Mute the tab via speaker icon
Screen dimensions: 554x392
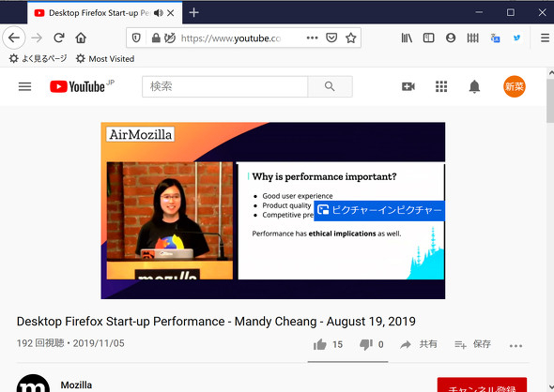click(159, 13)
